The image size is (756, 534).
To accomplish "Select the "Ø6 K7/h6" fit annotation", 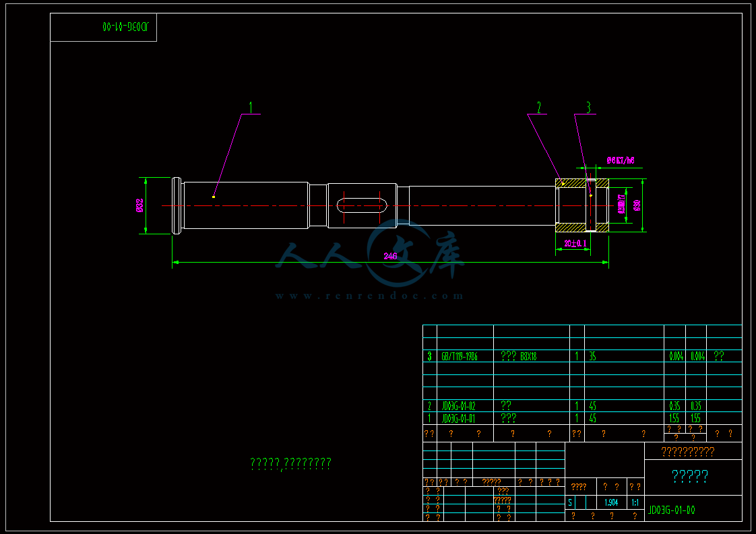I will coord(621,160).
